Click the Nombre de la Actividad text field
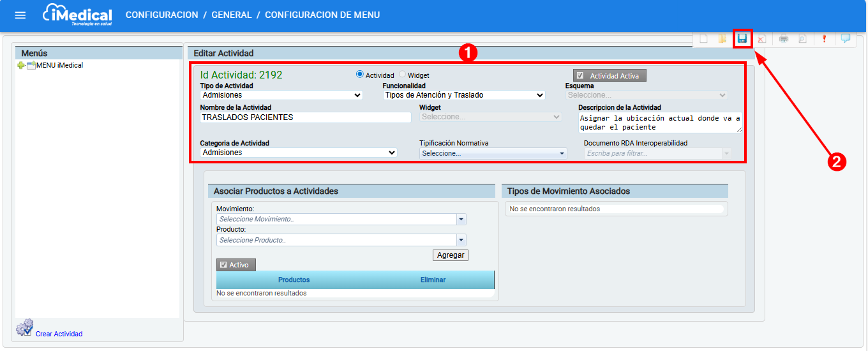This screenshot has width=868, height=351. coord(306,117)
